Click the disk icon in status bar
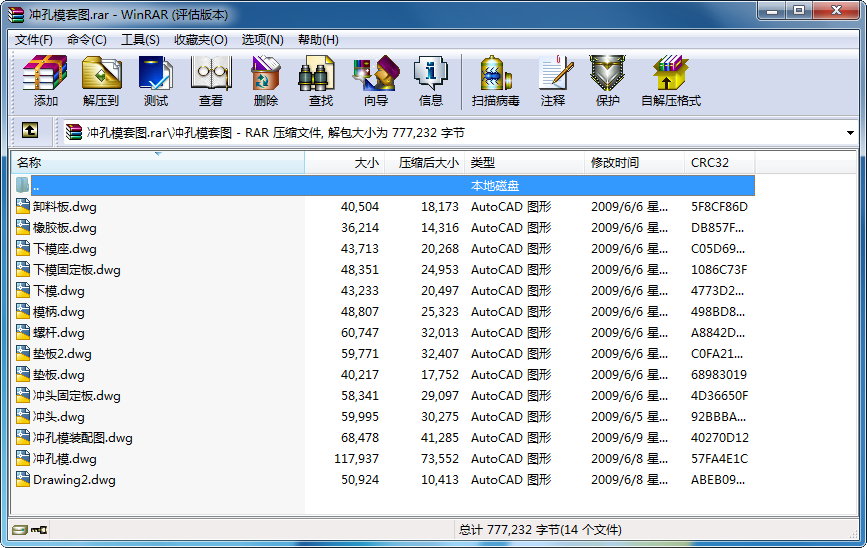The image size is (867, 548). tap(19, 530)
